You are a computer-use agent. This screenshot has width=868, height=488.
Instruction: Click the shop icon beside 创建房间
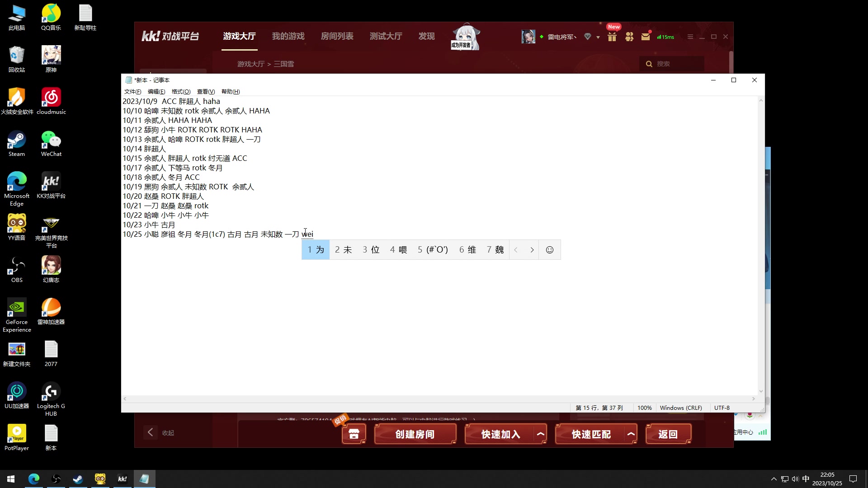(x=354, y=434)
